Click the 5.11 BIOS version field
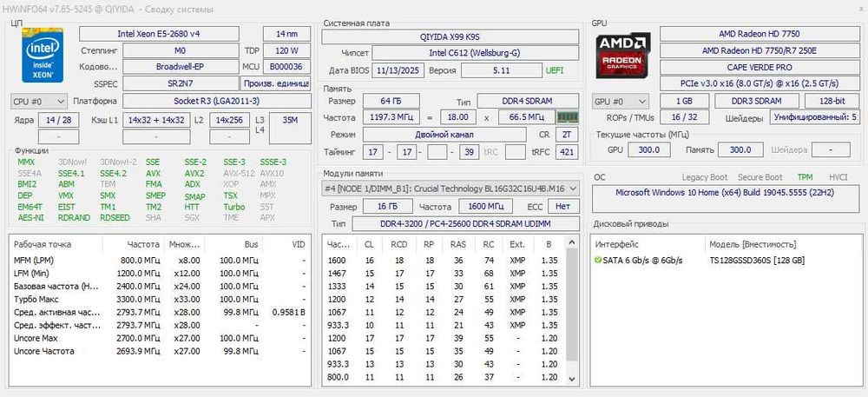Viewport: 868px width, 397px height. tap(502, 71)
